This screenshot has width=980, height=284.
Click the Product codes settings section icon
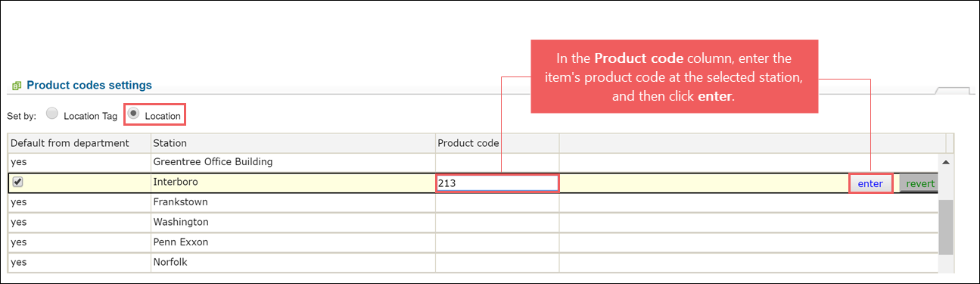pyautogui.click(x=17, y=86)
